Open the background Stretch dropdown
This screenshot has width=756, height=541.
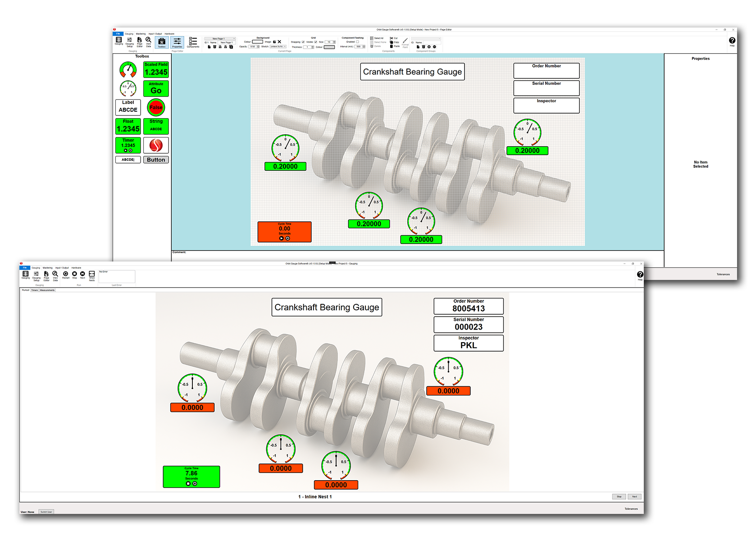pyautogui.click(x=278, y=46)
